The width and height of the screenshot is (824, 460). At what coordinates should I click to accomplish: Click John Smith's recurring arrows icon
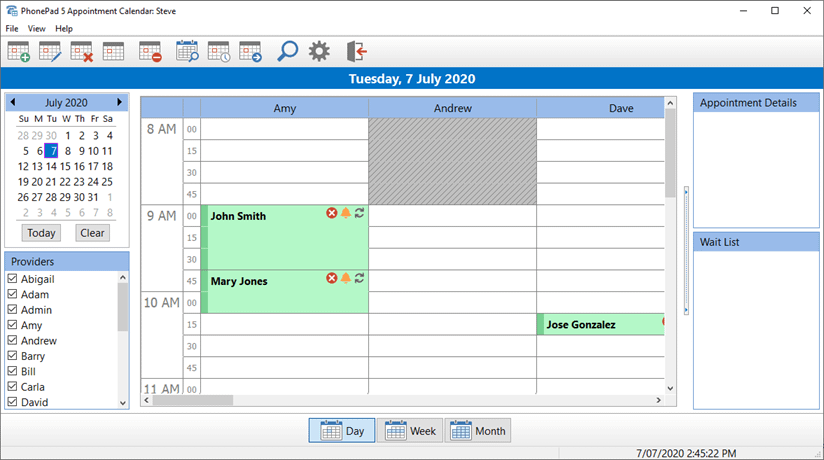click(359, 213)
